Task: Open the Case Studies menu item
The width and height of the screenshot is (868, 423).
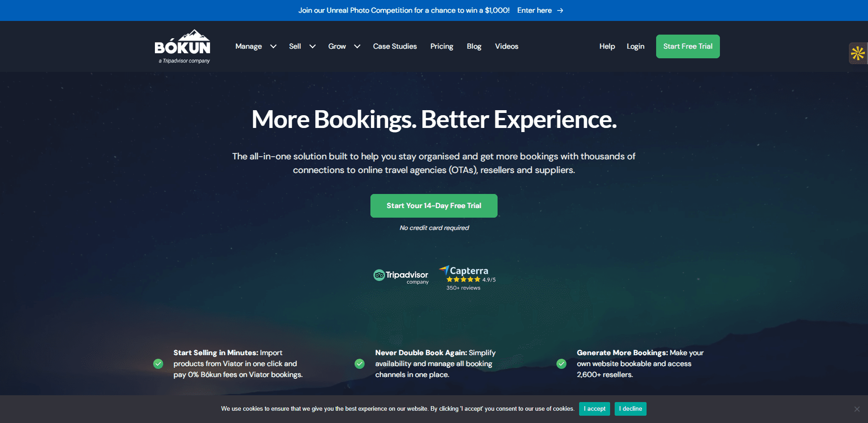Action: (x=395, y=46)
